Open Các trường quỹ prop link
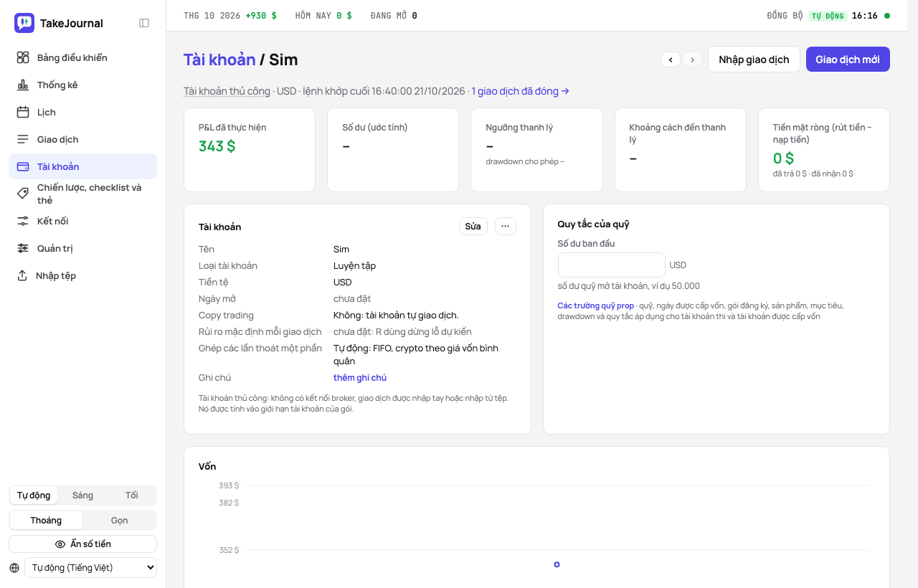918x588 pixels. click(595, 305)
